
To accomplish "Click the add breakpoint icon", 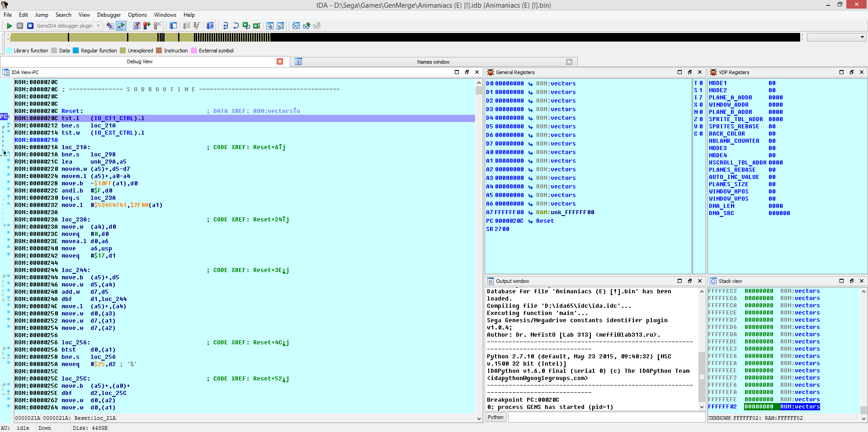I will [146, 26].
